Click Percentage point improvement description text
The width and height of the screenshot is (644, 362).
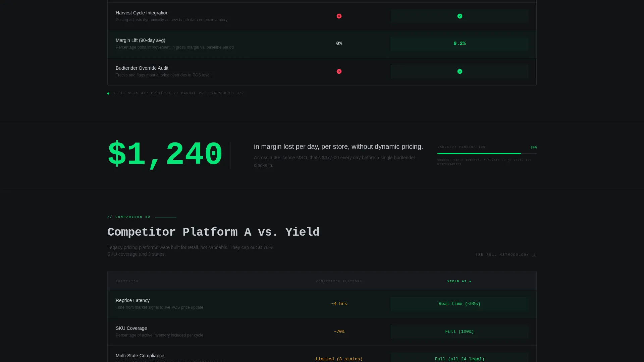coord(175,47)
